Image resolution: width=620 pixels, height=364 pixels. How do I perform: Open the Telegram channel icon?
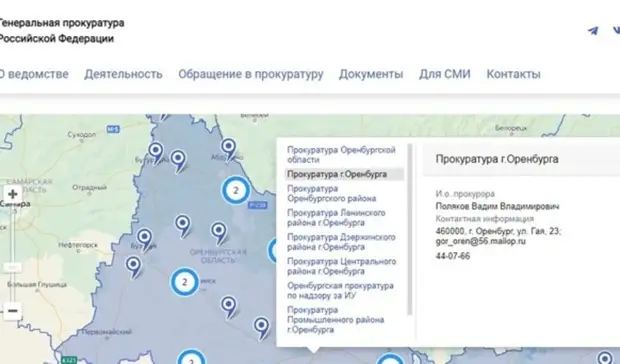[x=593, y=31]
